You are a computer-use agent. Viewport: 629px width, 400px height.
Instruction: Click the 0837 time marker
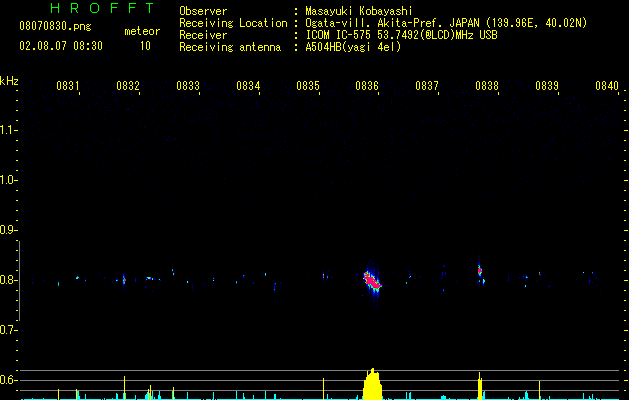coord(427,86)
